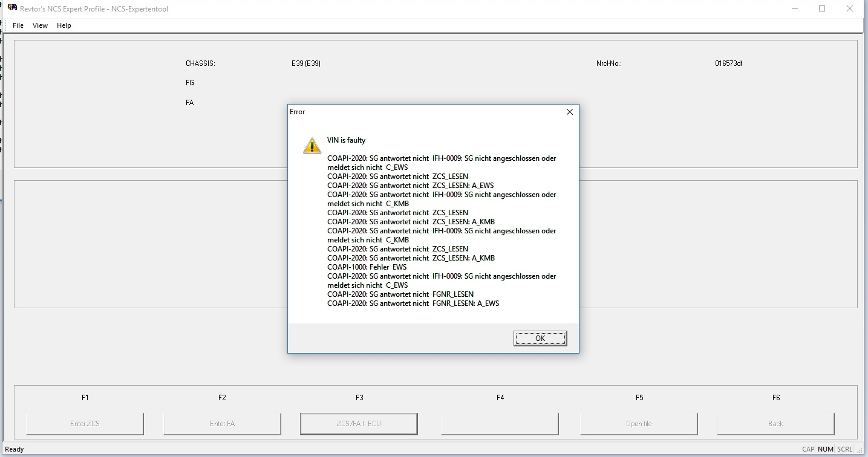This screenshot has height=457, width=868.
Task: Click the Ready status bar text
Action: [15, 449]
